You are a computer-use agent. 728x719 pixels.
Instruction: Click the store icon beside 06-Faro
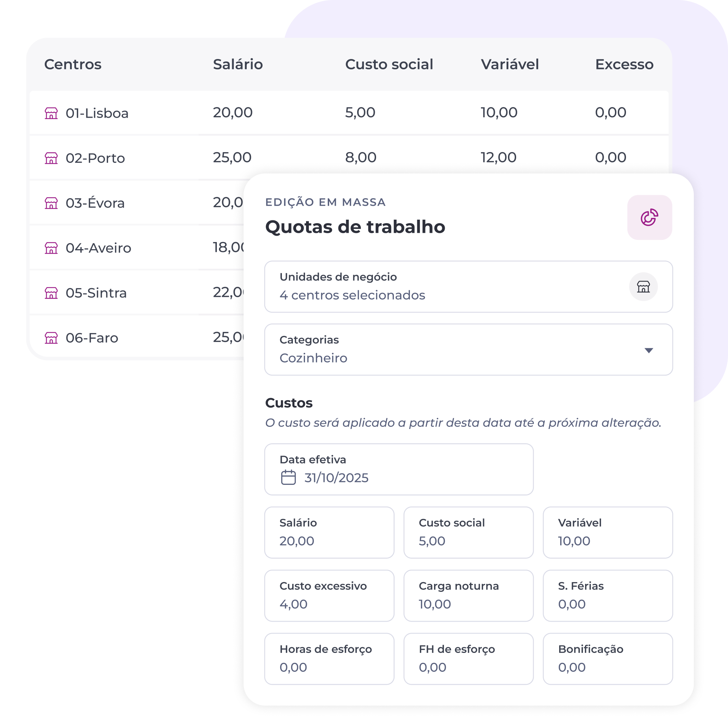tap(51, 338)
